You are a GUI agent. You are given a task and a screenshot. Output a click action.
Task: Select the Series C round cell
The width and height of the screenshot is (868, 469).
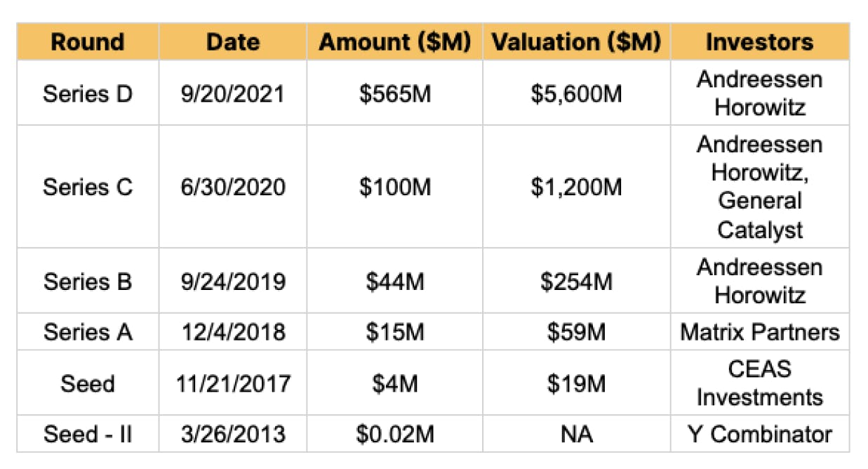(x=88, y=187)
